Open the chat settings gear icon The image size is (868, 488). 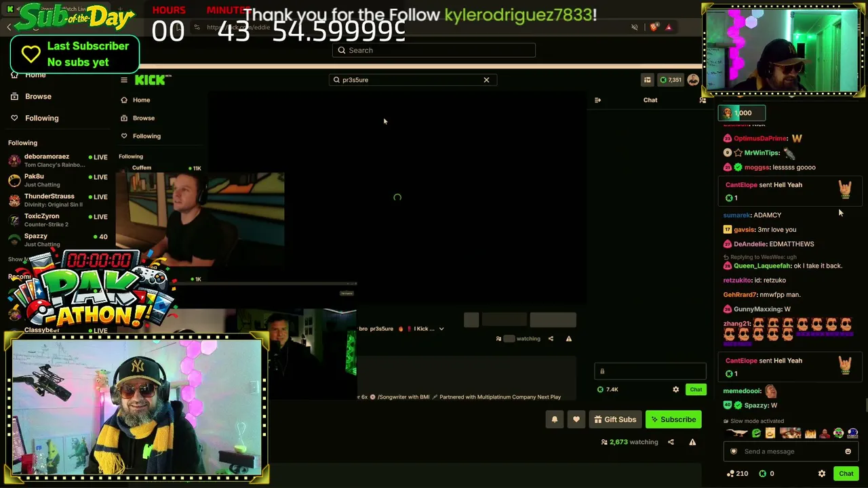click(x=822, y=474)
